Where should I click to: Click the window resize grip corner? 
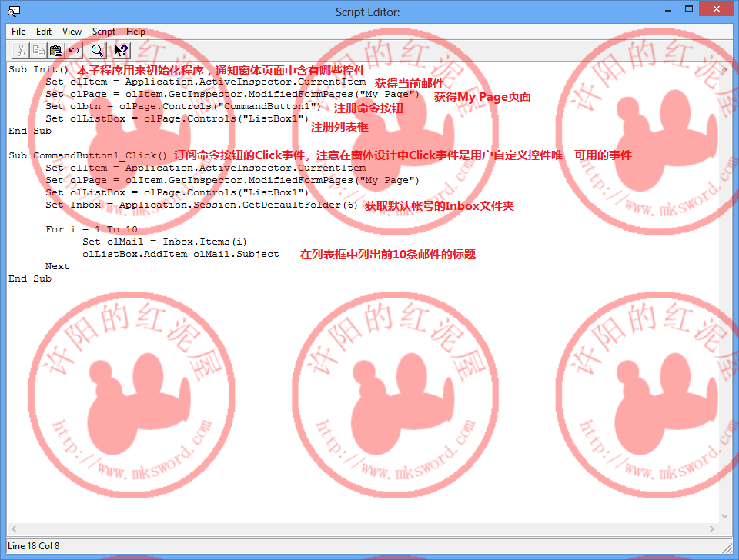click(x=727, y=547)
